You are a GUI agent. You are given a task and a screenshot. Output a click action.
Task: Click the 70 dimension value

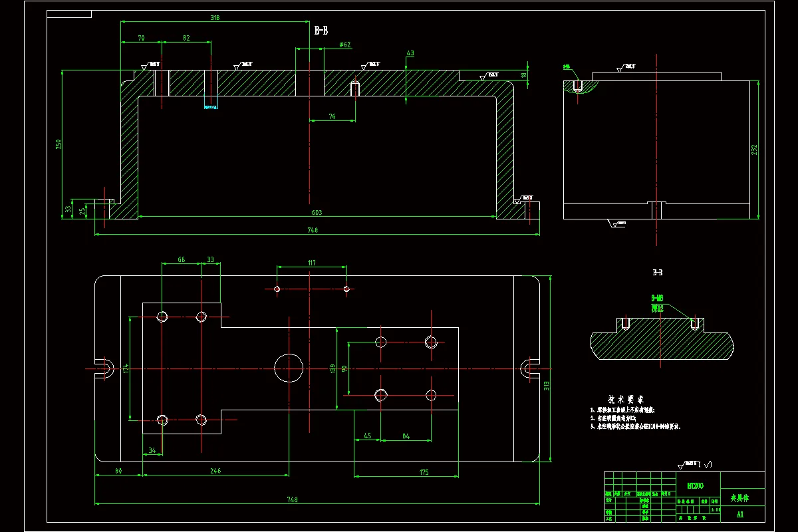click(142, 39)
